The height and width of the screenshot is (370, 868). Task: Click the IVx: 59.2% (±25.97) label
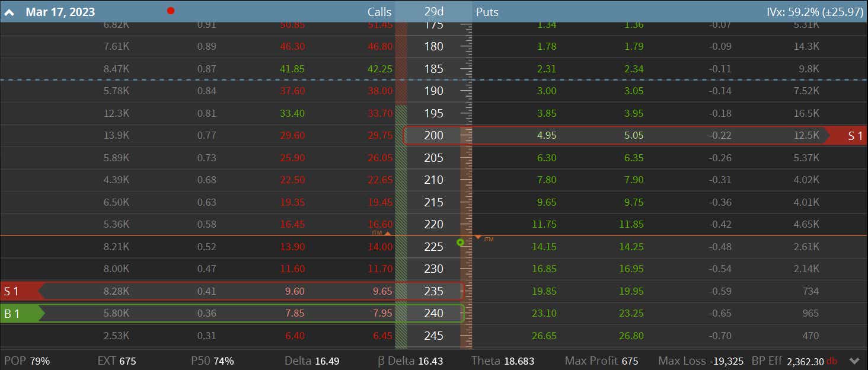(x=815, y=12)
